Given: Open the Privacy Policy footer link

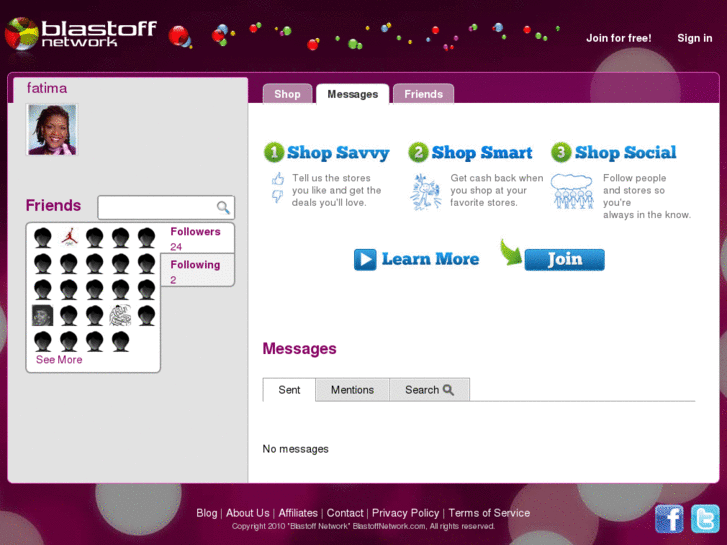Looking at the screenshot, I should 406,513.
